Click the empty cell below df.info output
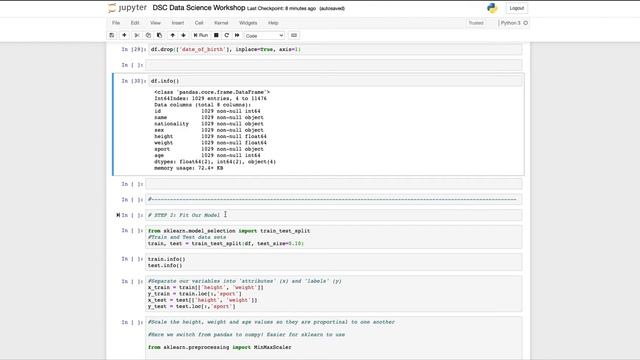The width and height of the screenshot is (640, 360). point(333,184)
